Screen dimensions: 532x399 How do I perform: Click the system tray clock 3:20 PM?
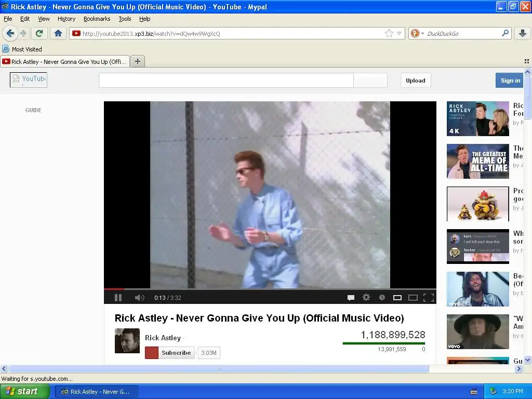(513, 392)
